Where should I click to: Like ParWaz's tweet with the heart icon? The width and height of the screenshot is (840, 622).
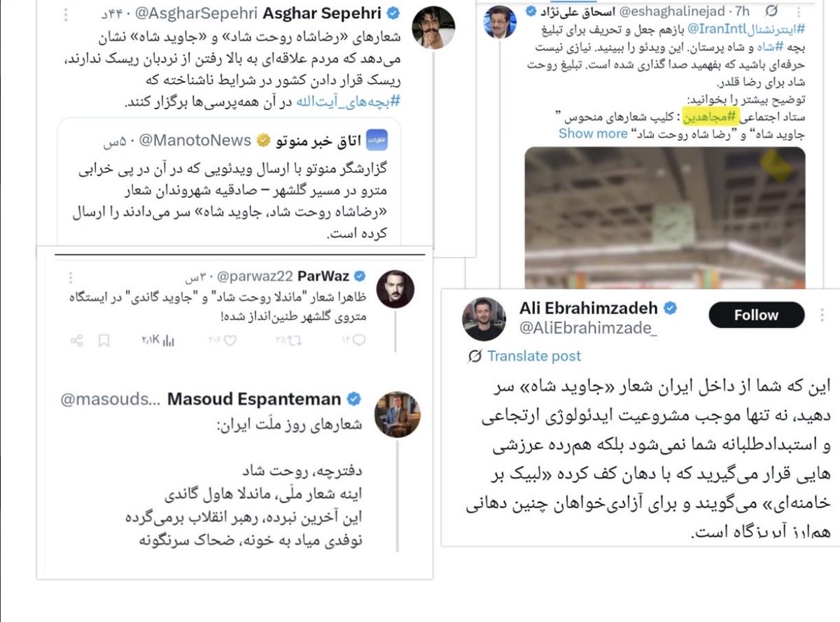(229, 340)
